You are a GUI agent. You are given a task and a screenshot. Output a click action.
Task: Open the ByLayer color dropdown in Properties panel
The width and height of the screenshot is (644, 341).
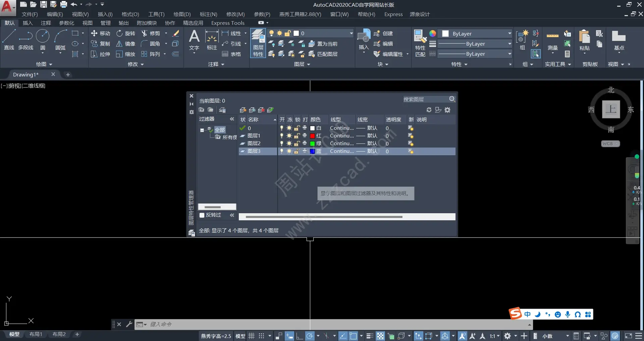tap(509, 34)
